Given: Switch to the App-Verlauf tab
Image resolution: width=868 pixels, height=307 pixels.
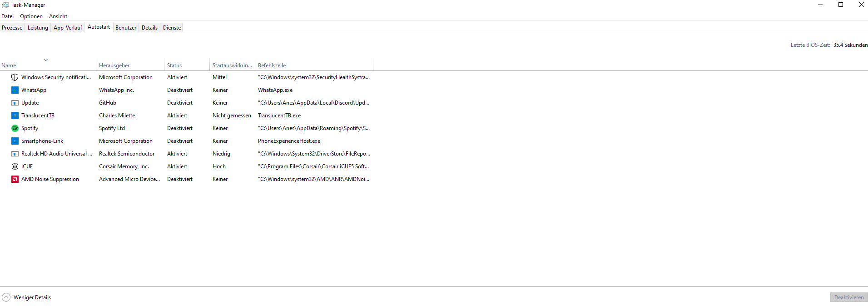Looking at the screenshot, I should point(68,28).
